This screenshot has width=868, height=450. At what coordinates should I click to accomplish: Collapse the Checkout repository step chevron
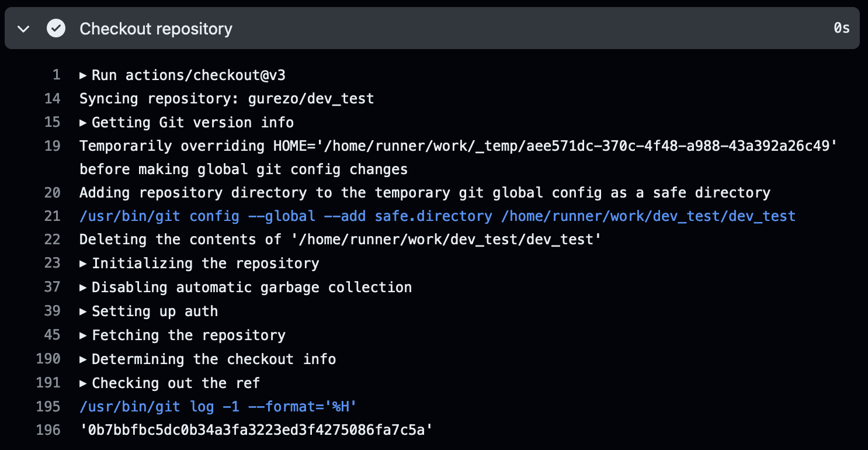click(23, 29)
